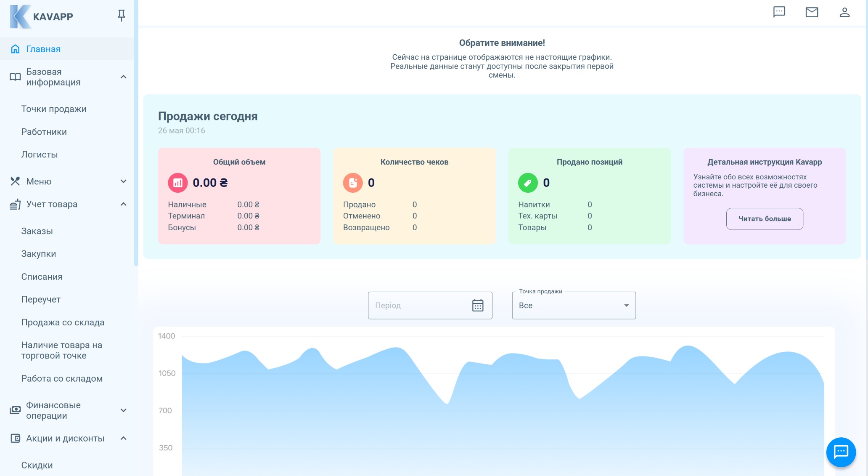
Task: Click the Період date input field
Action: [430, 305]
